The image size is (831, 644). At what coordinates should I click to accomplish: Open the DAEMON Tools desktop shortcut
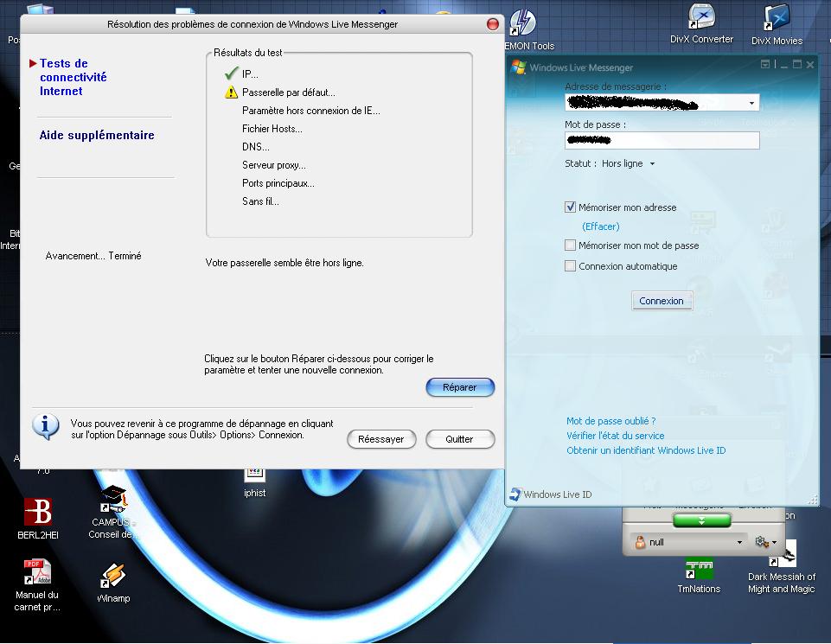click(523, 23)
